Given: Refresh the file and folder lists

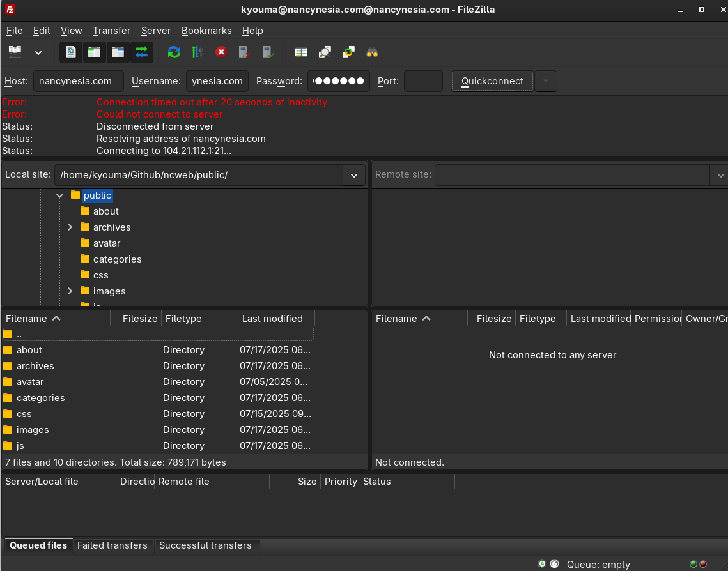Looking at the screenshot, I should [174, 52].
